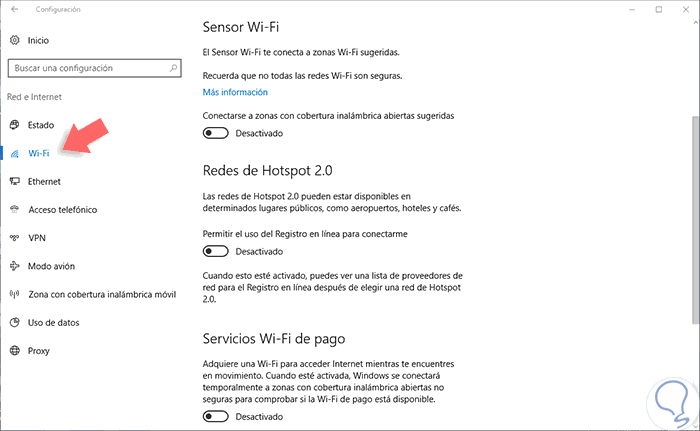The image size is (700, 431).
Task: Enable connecting to suggested open hotspots
Action: coord(215,133)
